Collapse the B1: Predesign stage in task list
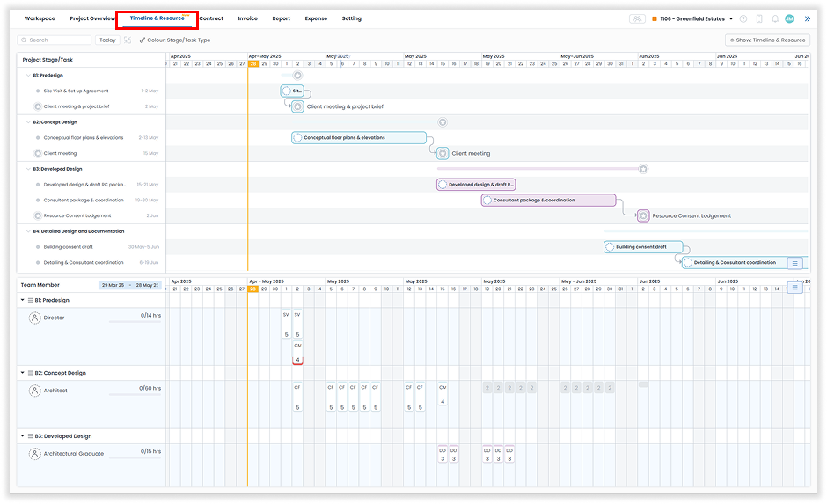This screenshot has height=504, width=827. click(x=28, y=76)
